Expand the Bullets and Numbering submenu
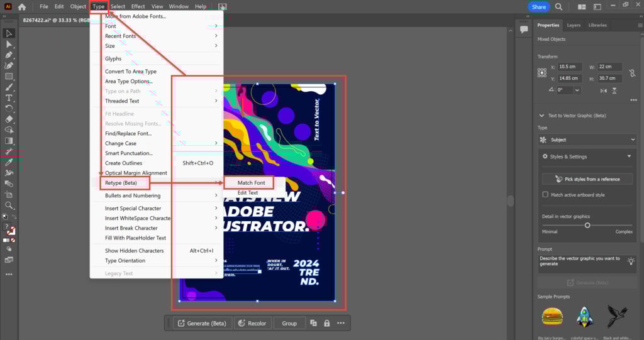The image size is (644, 340). click(216, 195)
